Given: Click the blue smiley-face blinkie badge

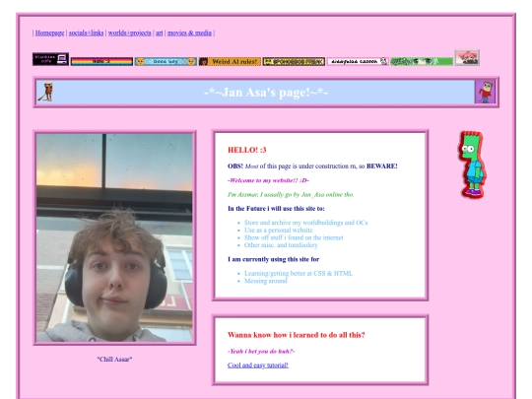Looking at the screenshot, I should click(x=166, y=61).
